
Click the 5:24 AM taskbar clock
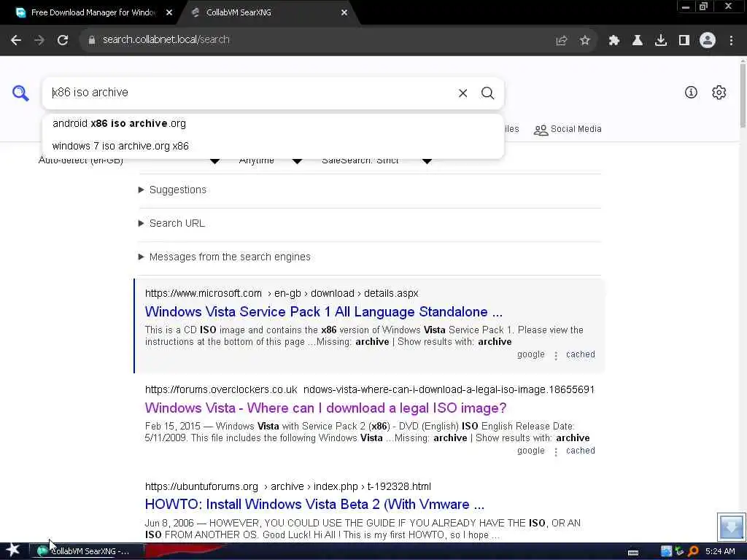720,551
